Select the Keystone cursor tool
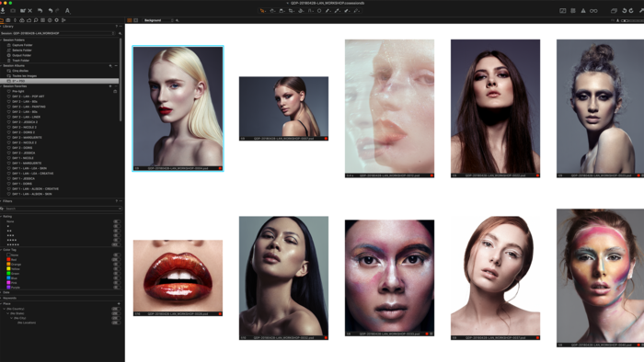This screenshot has width=644, height=362. [310, 11]
